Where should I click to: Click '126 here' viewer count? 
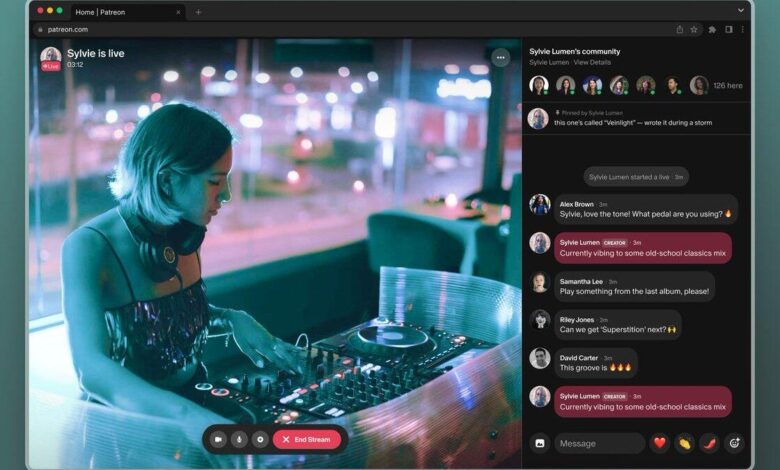728,86
